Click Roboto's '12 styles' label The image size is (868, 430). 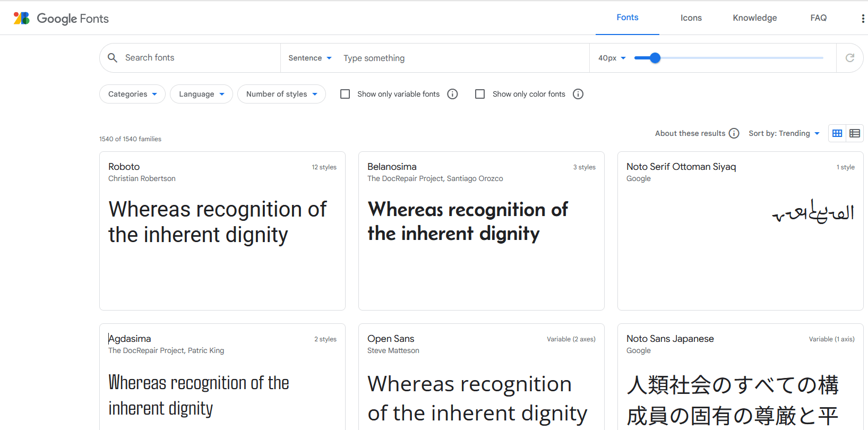pos(324,167)
